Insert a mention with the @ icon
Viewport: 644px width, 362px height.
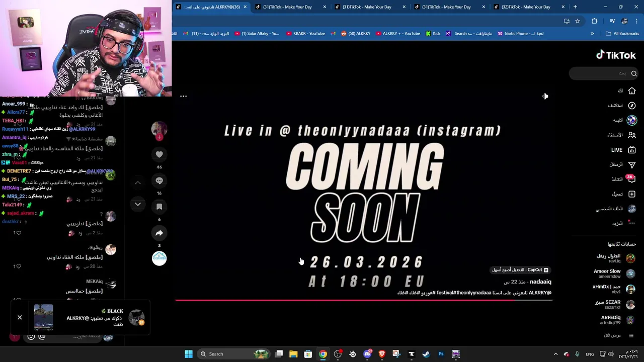(42, 336)
